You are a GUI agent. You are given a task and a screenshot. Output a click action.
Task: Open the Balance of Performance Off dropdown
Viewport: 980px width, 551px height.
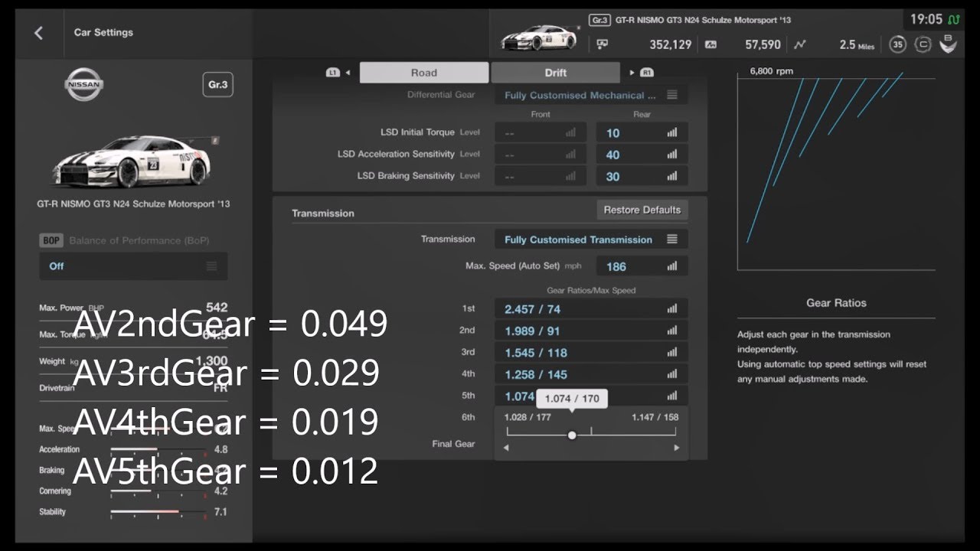coord(133,266)
